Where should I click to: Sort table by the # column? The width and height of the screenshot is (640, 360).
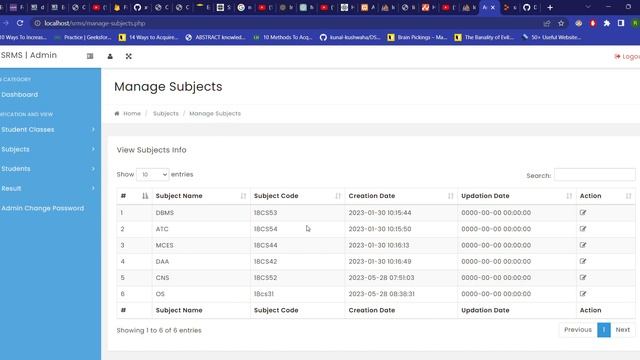(x=134, y=196)
